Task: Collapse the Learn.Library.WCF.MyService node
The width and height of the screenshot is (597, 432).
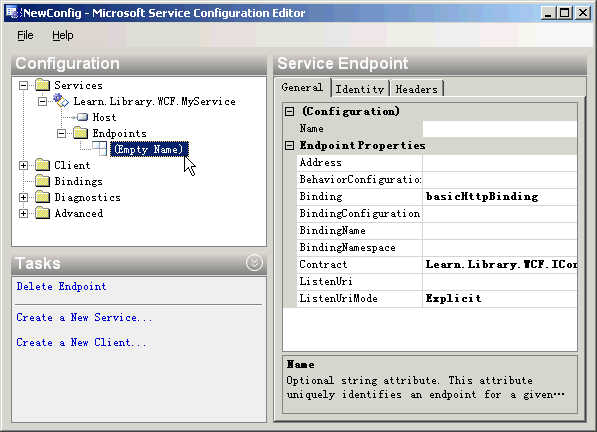Action: (43, 101)
